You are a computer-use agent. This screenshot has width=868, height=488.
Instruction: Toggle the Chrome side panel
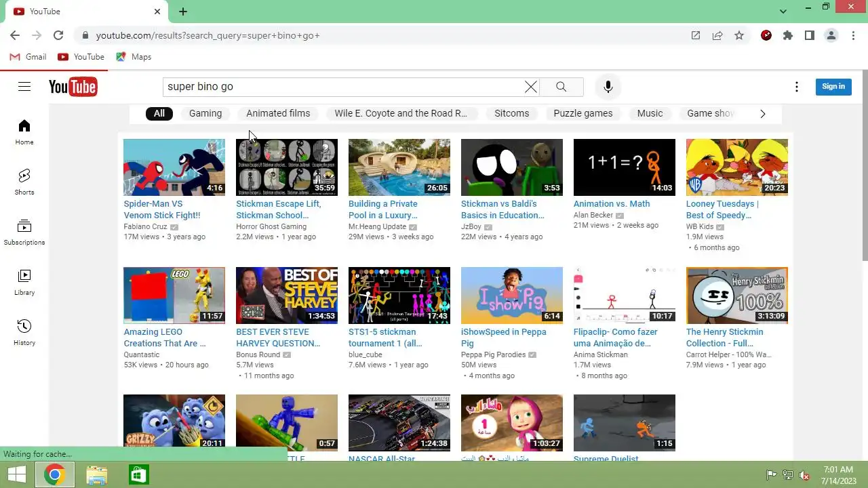pos(810,35)
